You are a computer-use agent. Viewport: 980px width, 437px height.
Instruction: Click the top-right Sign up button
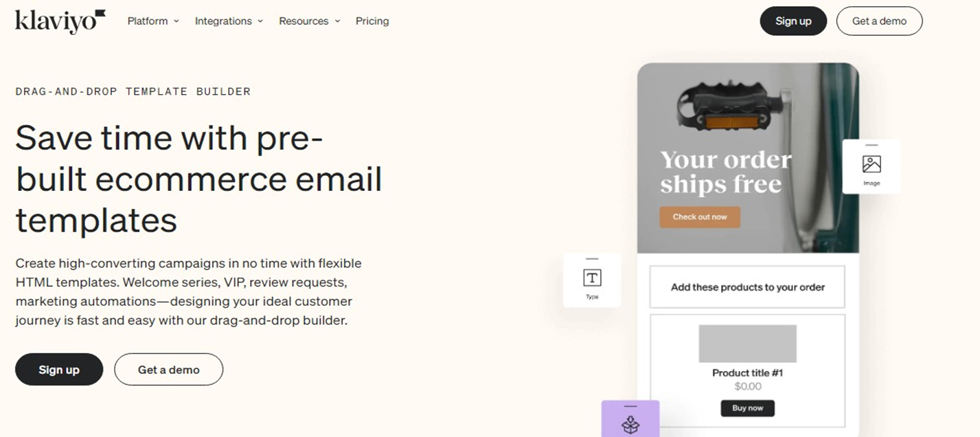click(x=793, y=21)
